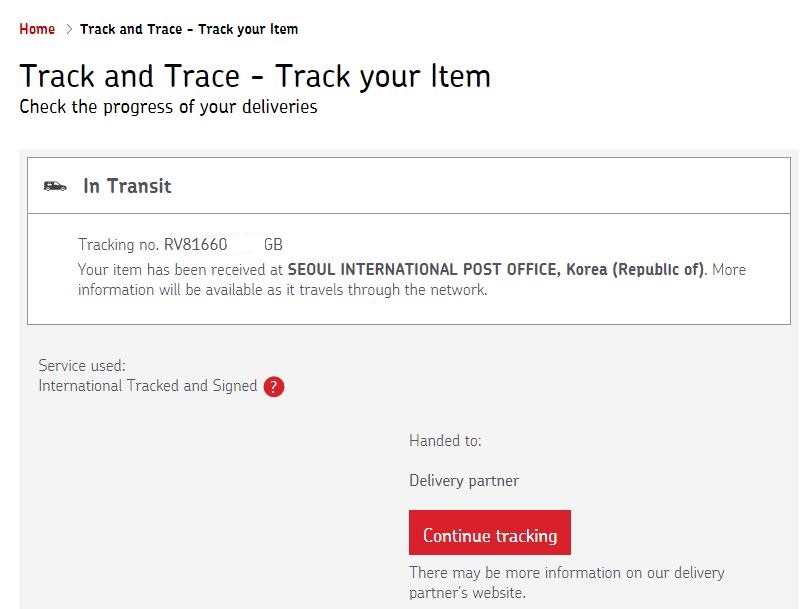Click the Track your Item page heading

pyautogui.click(x=255, y=76)
